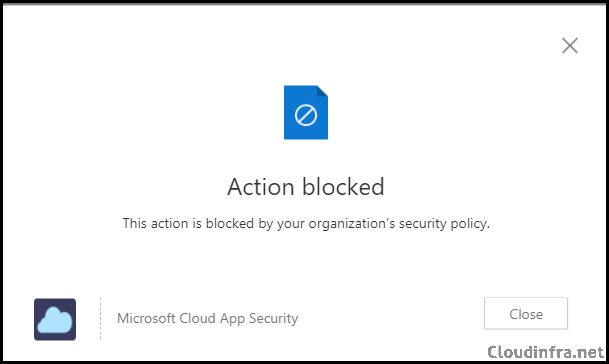The width and height of the screenshot is (609, 364).
Task: Click the word "Security" in the footer label
Action: (273, 318)
